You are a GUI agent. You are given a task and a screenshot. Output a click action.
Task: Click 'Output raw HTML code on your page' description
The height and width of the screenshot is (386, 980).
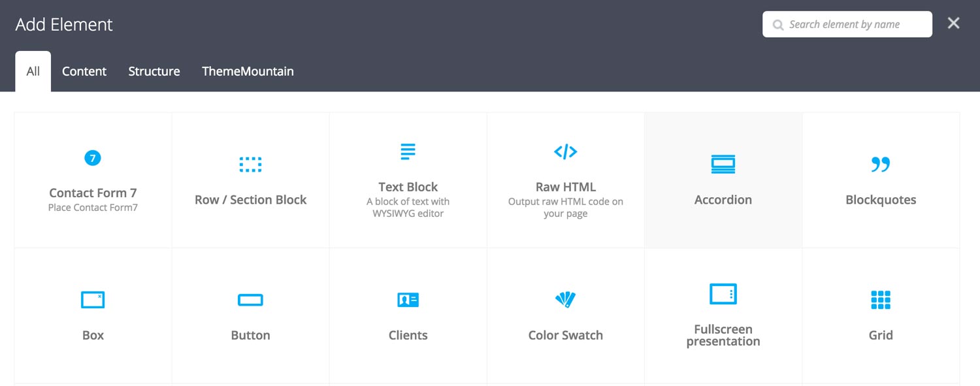565,207
